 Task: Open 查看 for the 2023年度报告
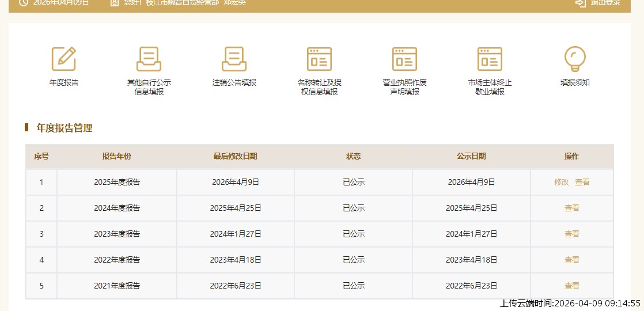click(572, 234)
